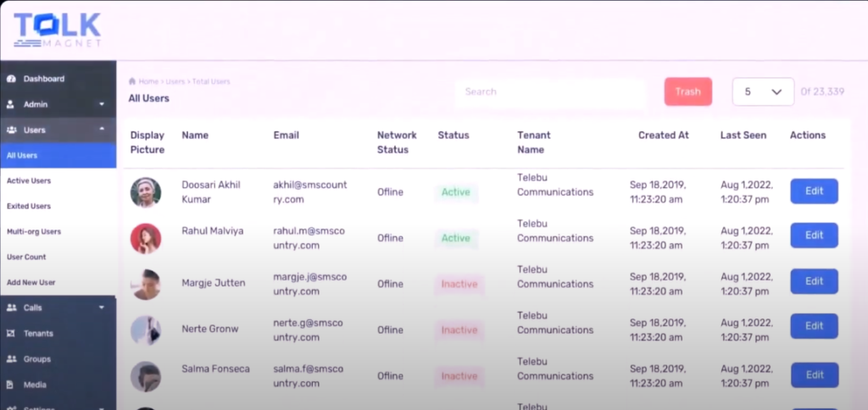The height and width of the screenshot is (410, 868).
Task: Edit Nerte Gronw's user record
Action: tap(814, 326)
